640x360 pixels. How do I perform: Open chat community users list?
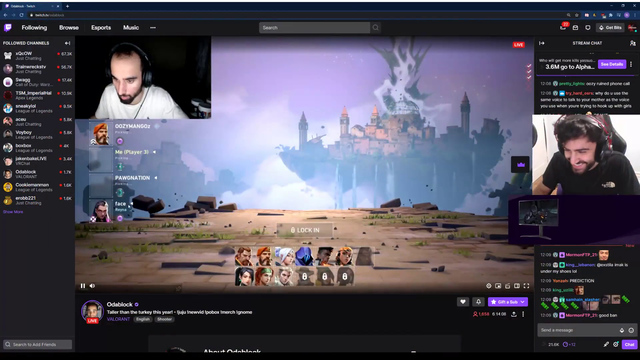click(x=633, y=43)
